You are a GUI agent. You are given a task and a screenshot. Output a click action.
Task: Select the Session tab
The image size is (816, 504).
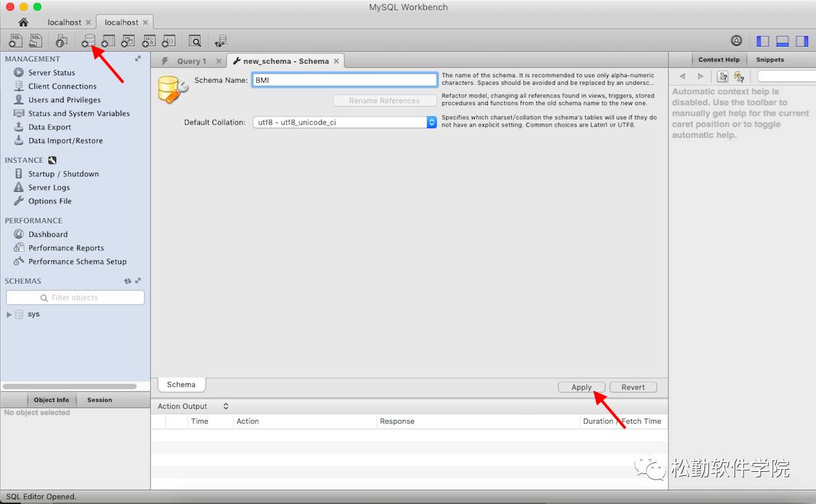[99, 399]
